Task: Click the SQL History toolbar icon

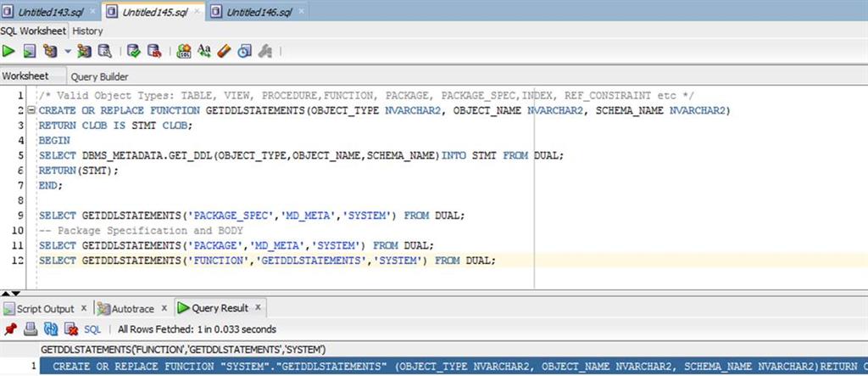Action: (x=244, y=52)
